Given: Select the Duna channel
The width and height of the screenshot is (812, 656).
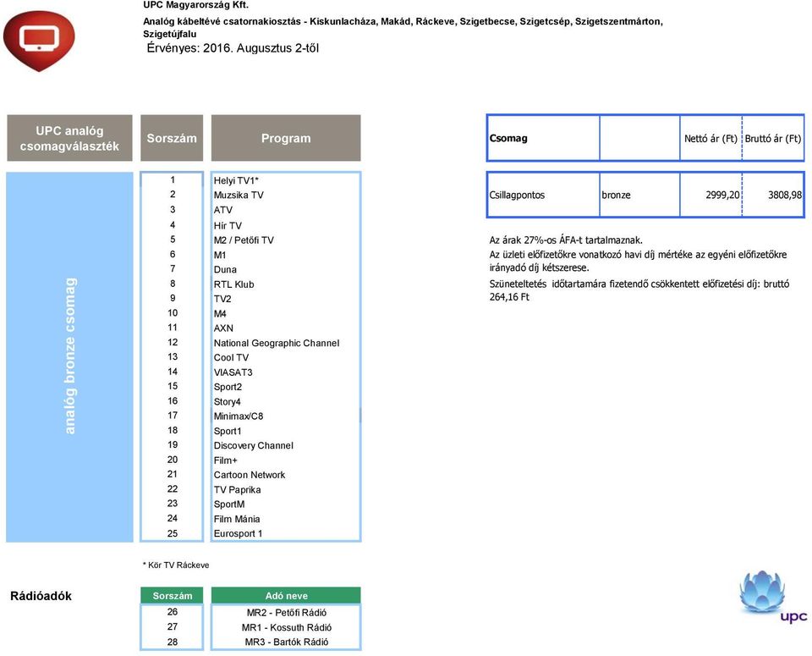Looking at the screenshot, I should [225, 269].
